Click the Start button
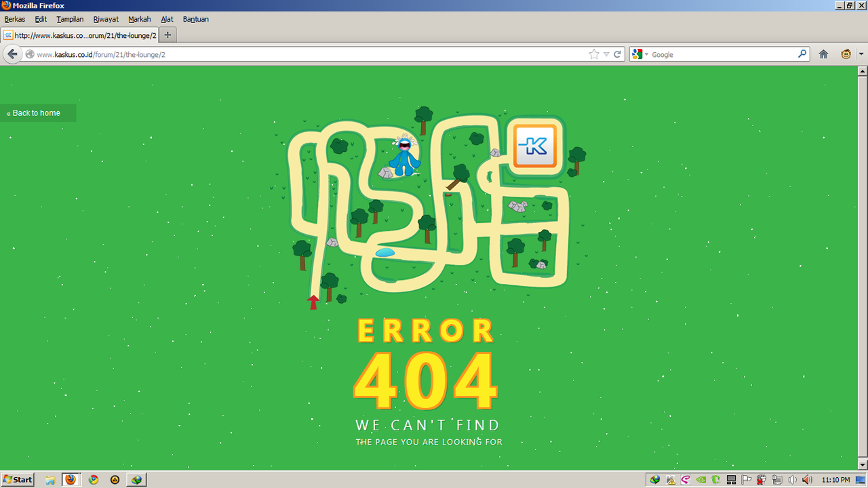868x488 pixels. click(x=18, y=480)
